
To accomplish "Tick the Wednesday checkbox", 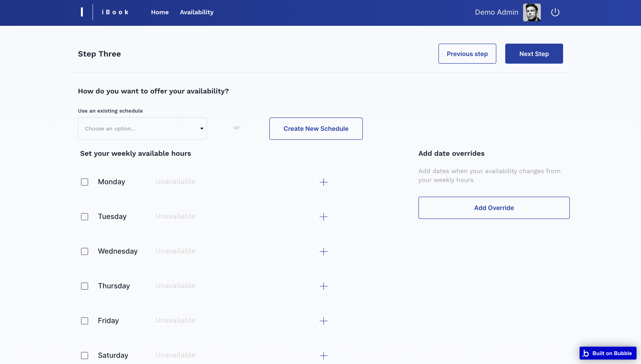I will [85, 251].
